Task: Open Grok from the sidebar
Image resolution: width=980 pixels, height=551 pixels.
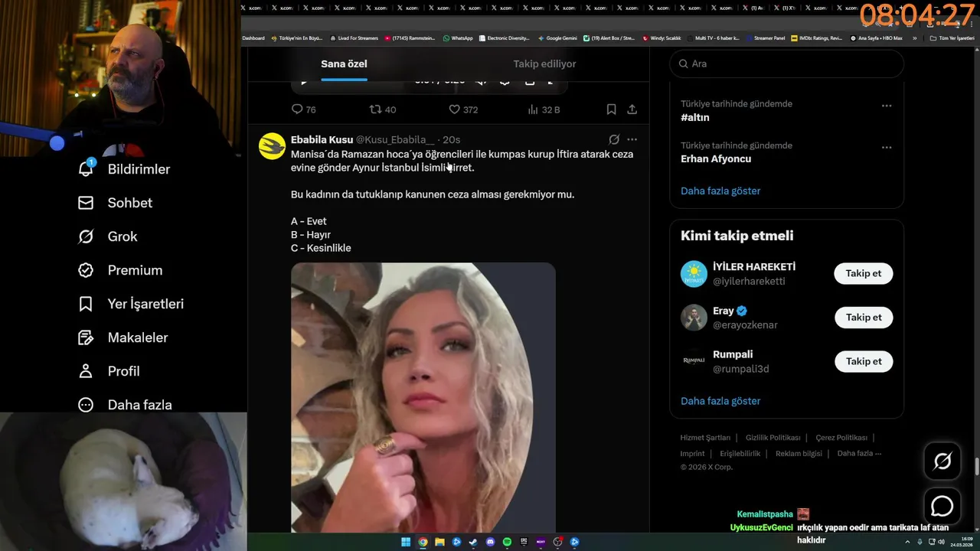Action: click(107, 236)
